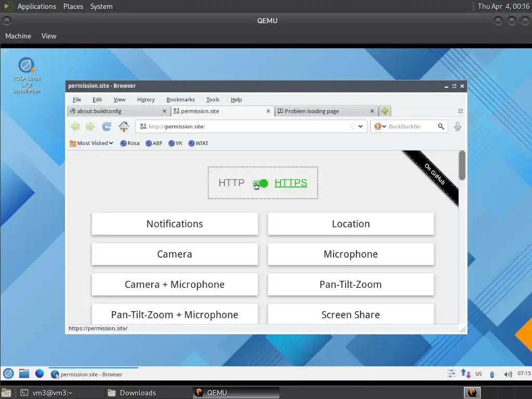Open the guest volume speaker icon
The height and width of the screenshot is (399, 532).
tap(508, 374)
